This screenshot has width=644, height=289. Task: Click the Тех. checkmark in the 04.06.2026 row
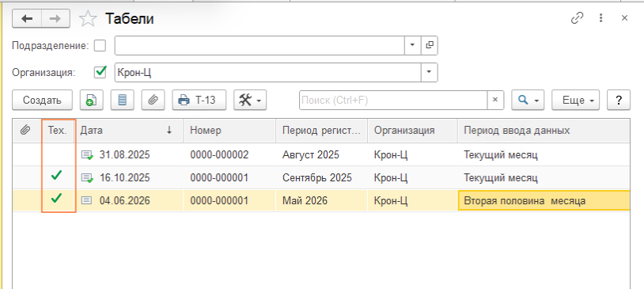click(56, 199)
